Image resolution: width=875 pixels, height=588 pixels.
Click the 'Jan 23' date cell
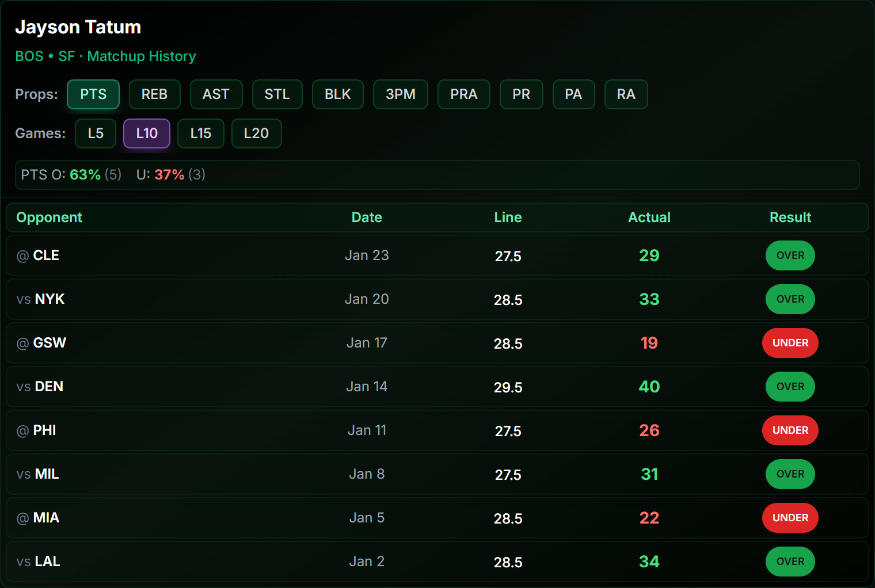[367, 255]
